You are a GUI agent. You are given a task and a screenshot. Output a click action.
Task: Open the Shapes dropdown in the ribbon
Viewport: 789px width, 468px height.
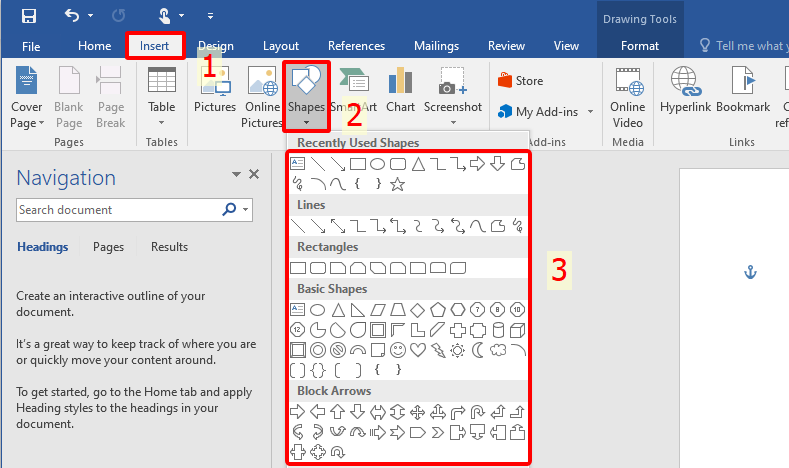tap(306, 97)
